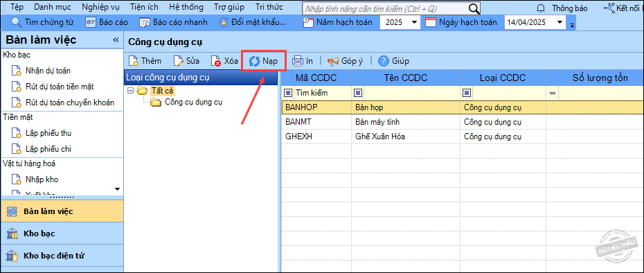Open the Tri thức menu

click(268, 8)
